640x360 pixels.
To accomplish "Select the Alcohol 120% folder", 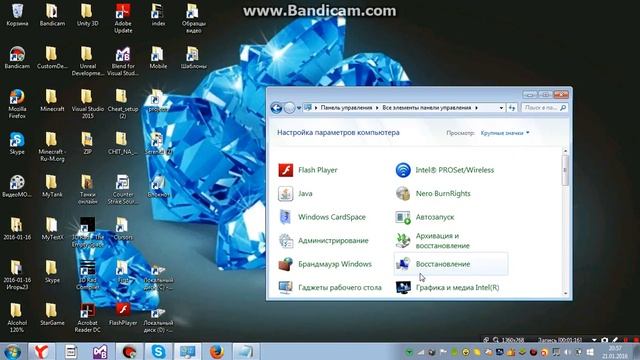I will (17, 318).
